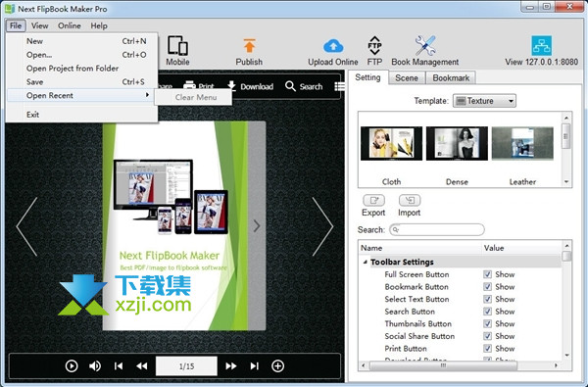This screenshot has height=387, width=588.
Task: Toggle Select Text Button Show checkbox
Action: pyautogui.click(x=487, y=299)
